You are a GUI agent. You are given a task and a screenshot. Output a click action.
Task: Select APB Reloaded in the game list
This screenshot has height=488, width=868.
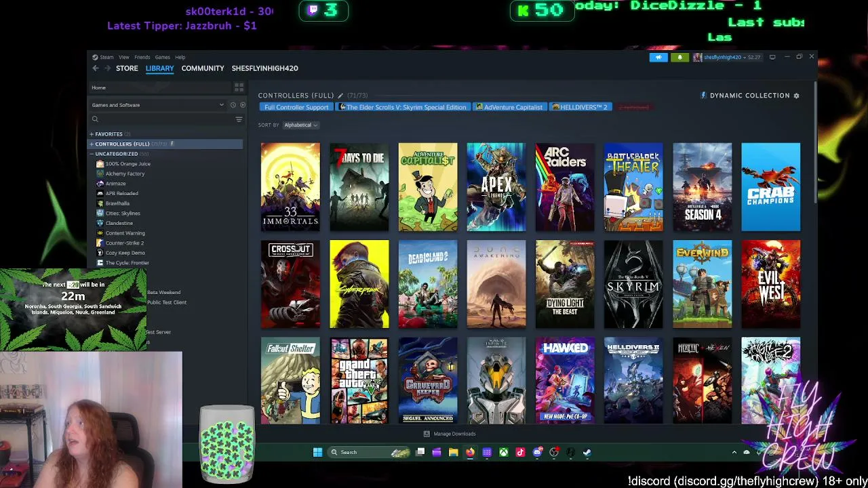(121, 193)
